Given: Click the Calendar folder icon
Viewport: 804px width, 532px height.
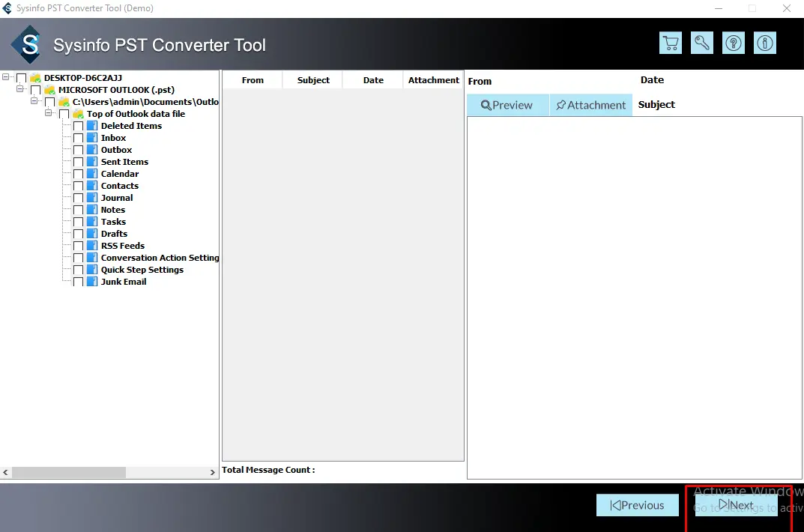Looking at the screenshot, I should pyautogui.click(x=92, y=174).
